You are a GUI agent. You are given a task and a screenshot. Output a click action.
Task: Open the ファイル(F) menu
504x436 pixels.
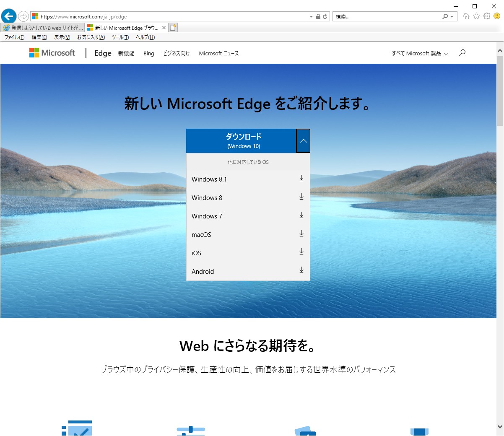(x=15, y=37)
